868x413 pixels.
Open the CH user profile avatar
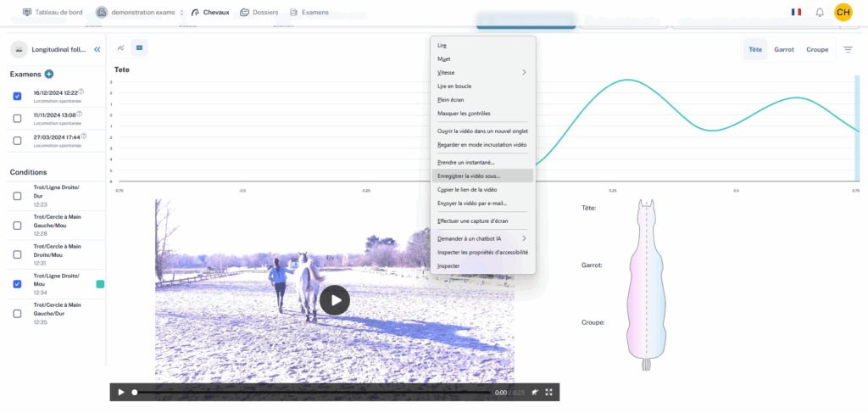pos(843,13)
